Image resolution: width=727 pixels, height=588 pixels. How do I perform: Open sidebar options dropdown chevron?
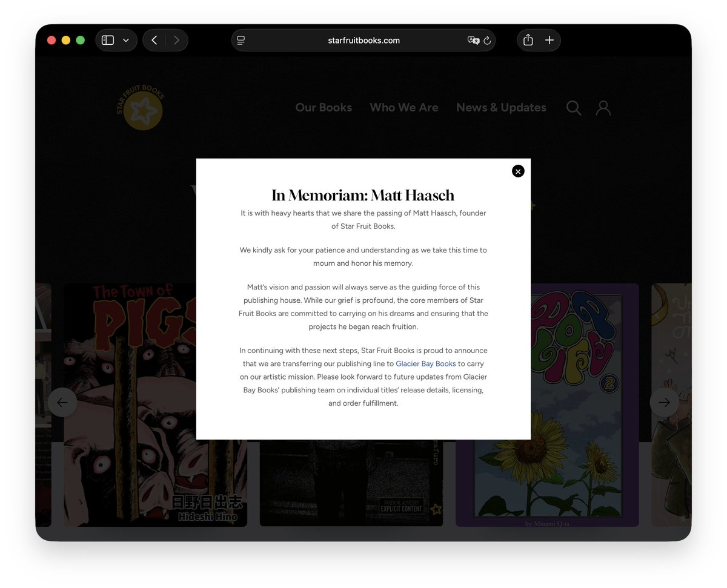pyautogui.click(x=126, y=41)
